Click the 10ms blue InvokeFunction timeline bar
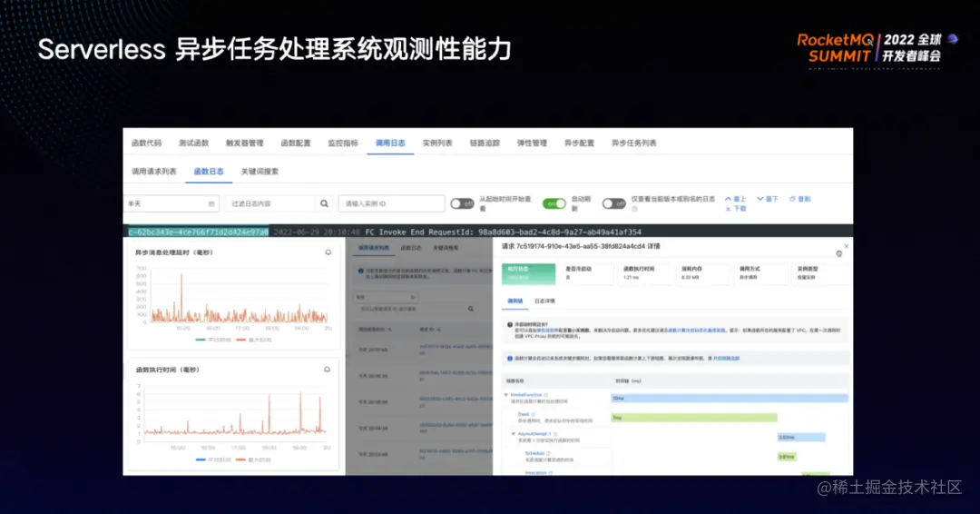Image resolution: width=980 pixels, height=514 pixels. 730,399
